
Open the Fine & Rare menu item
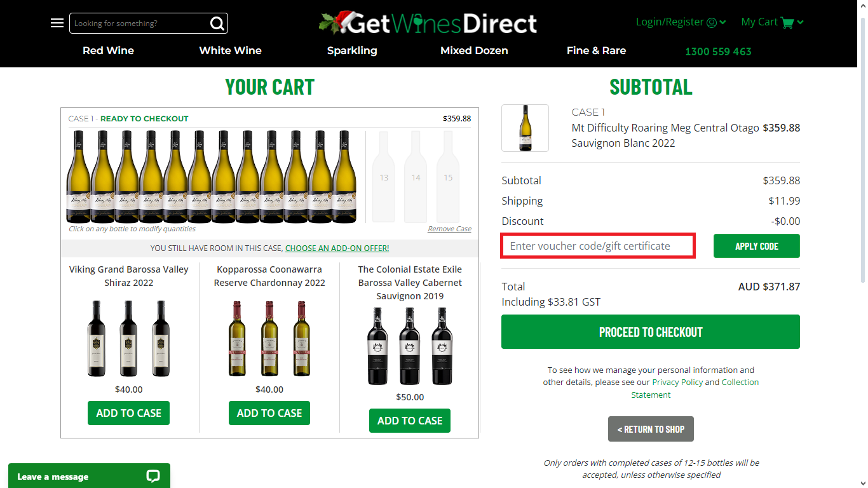[596, 50]
